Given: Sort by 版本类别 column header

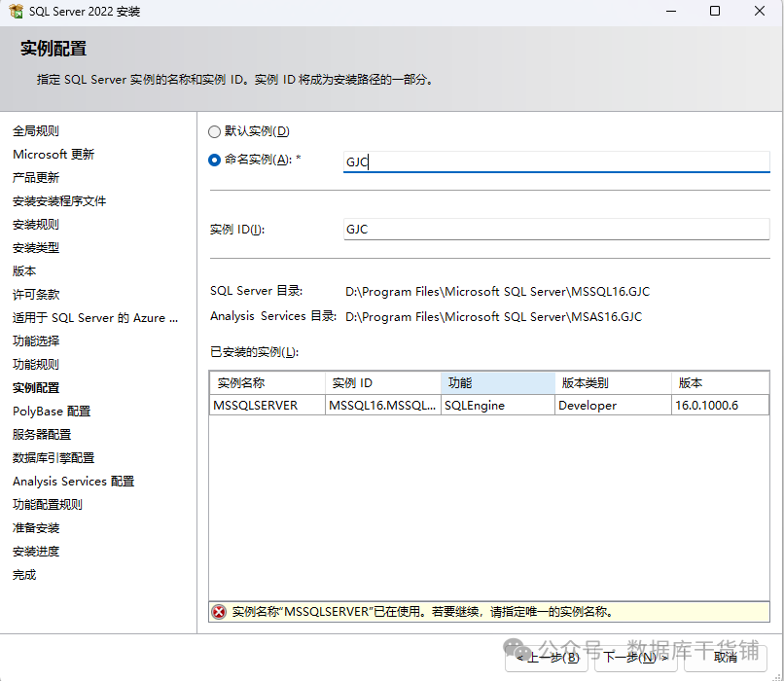Looking at the screenshot, I should (613, 383).
